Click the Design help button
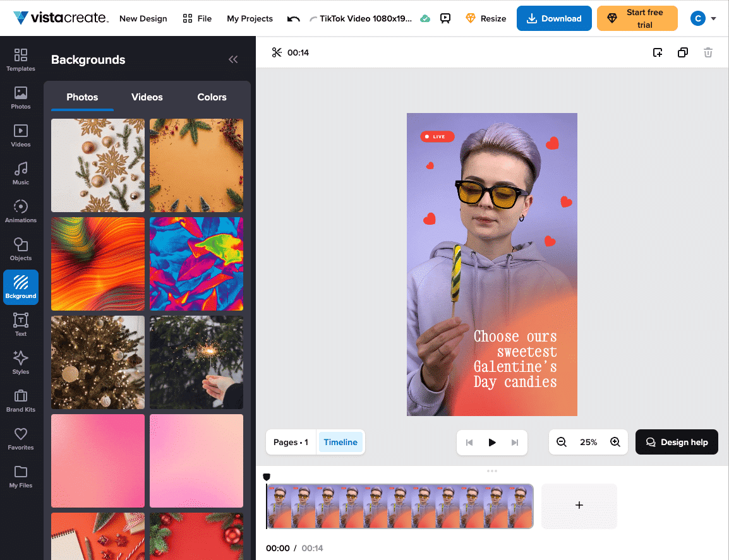This screenshot has width=729, height=560. 677,442
